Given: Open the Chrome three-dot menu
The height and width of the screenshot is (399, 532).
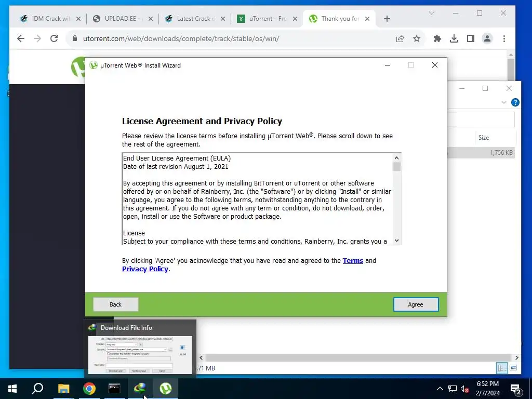Looking at the screenshot, I should 504,38.
